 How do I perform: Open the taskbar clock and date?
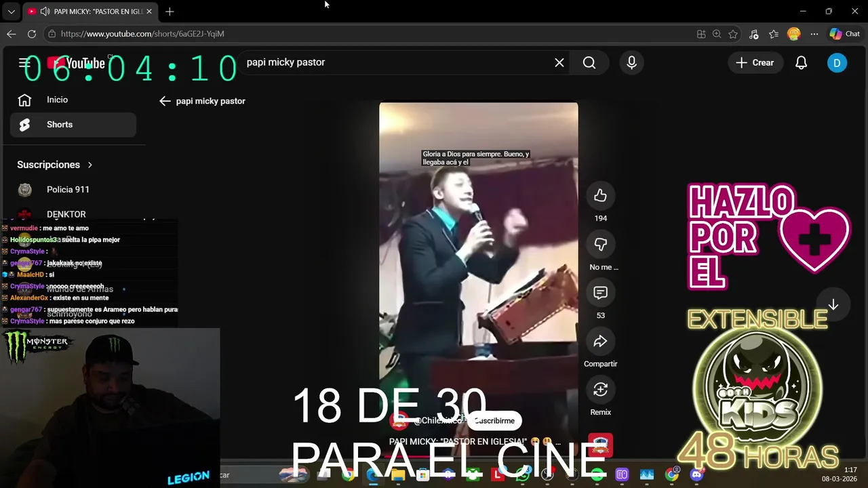click(841, 474)
